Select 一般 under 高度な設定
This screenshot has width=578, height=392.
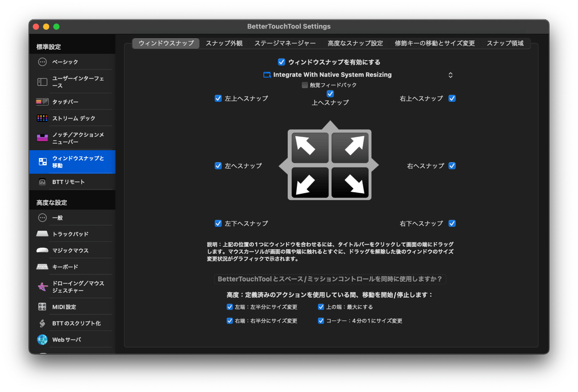(42, 217)
